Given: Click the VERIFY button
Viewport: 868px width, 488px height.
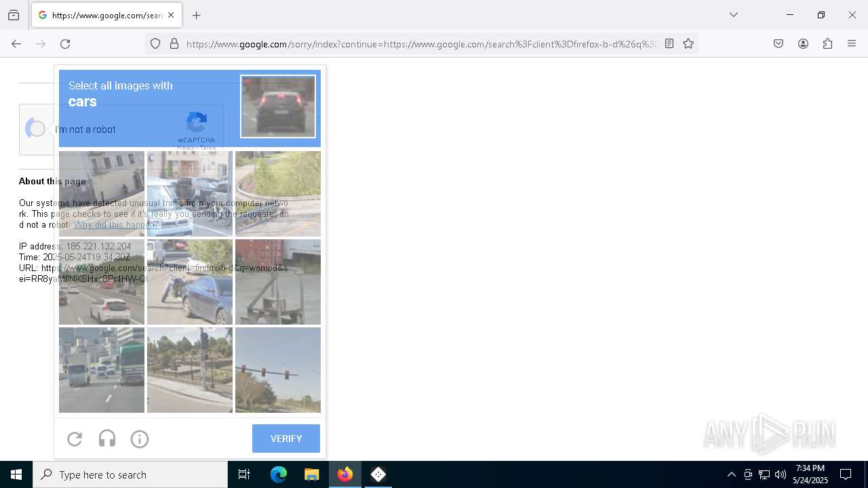Looking at the screenshot, I should (x=286, y=439).
